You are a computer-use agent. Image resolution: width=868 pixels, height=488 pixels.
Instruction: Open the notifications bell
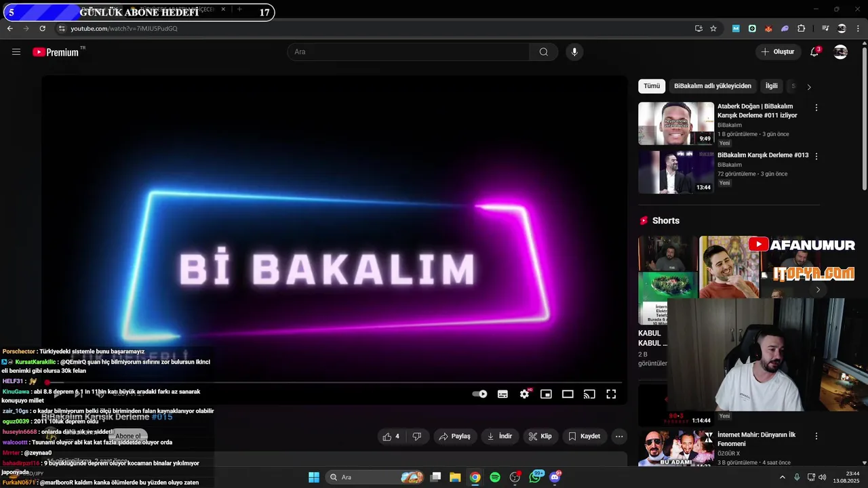coord(814,52)
